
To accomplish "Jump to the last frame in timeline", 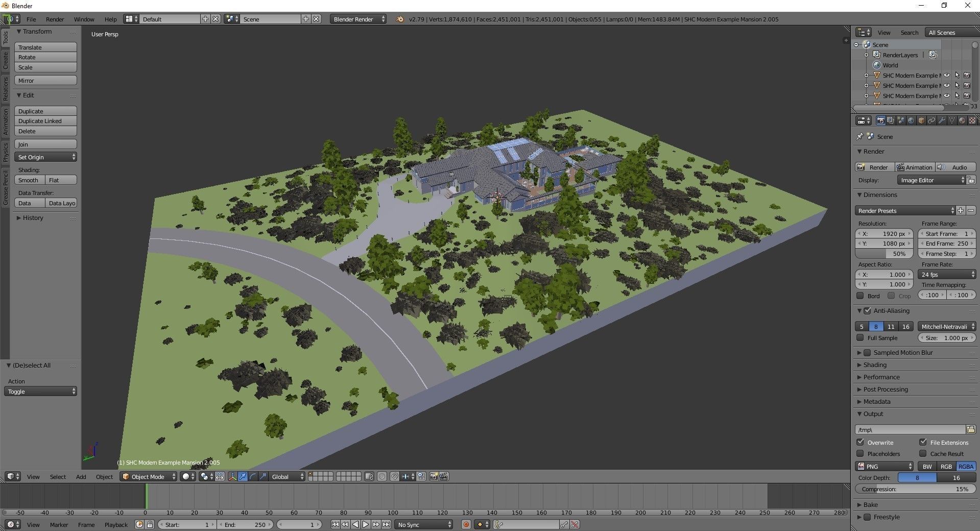I will click(x=386, y=524).
